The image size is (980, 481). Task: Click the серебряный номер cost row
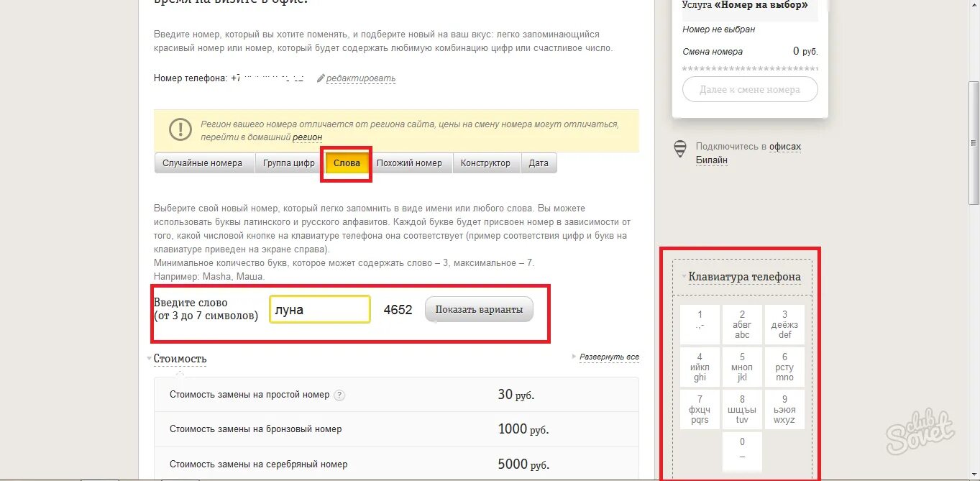tap(396, 464)
